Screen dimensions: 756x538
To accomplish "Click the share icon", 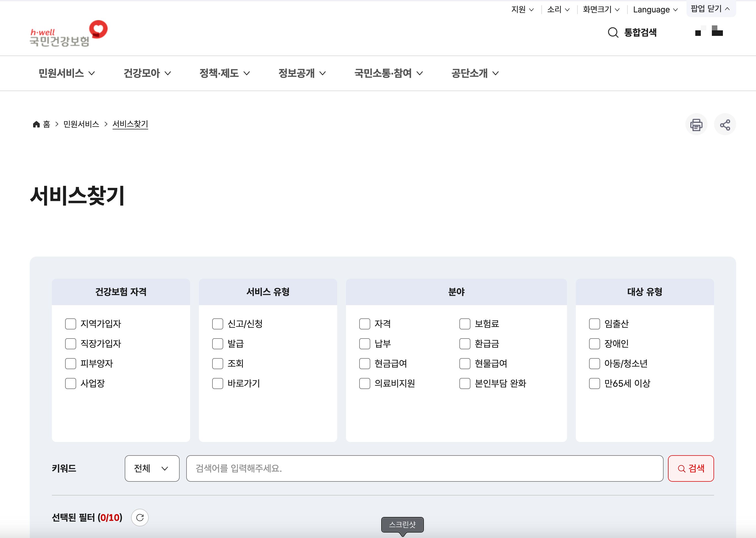I will coord(725,124).
